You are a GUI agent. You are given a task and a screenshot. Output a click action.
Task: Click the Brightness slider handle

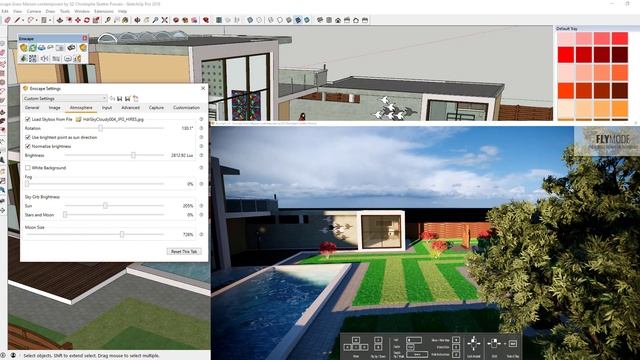click(133, 155)
